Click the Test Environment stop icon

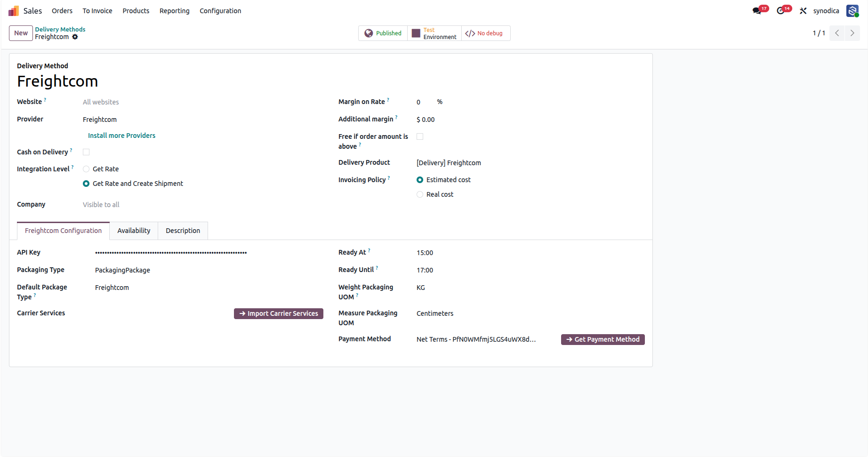416,33
